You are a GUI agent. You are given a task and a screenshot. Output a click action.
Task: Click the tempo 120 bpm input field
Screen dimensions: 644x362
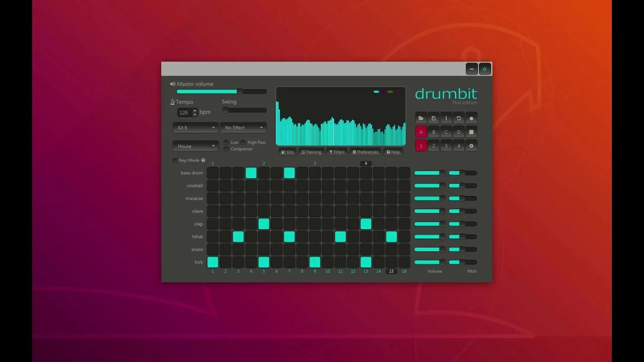point(185,113)
